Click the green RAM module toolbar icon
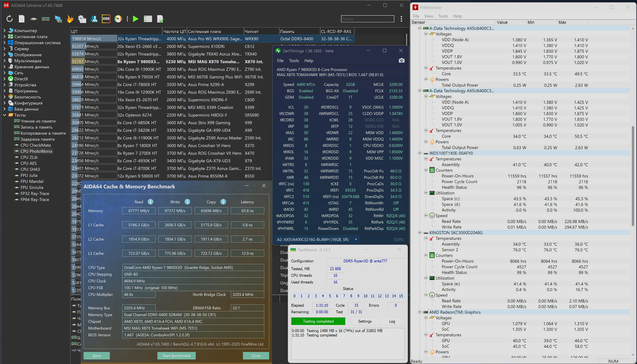This screenshot has width=637, height=364. coord(45,19)
